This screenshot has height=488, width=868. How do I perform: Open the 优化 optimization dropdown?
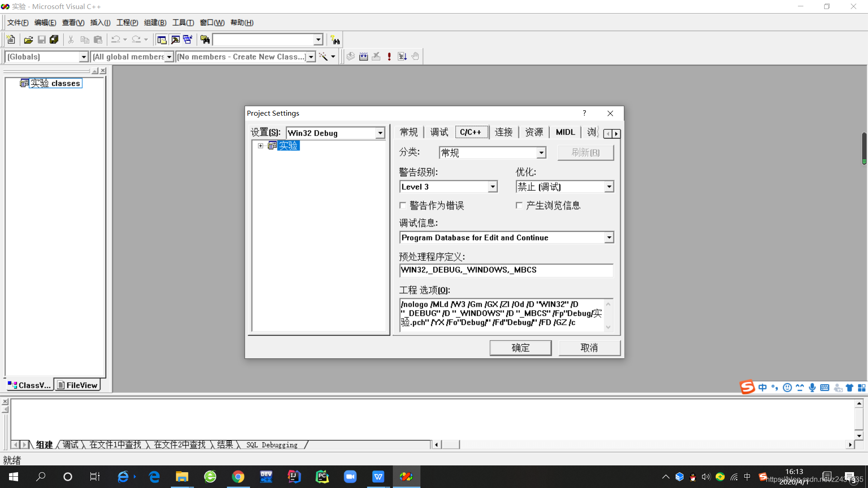609,187
